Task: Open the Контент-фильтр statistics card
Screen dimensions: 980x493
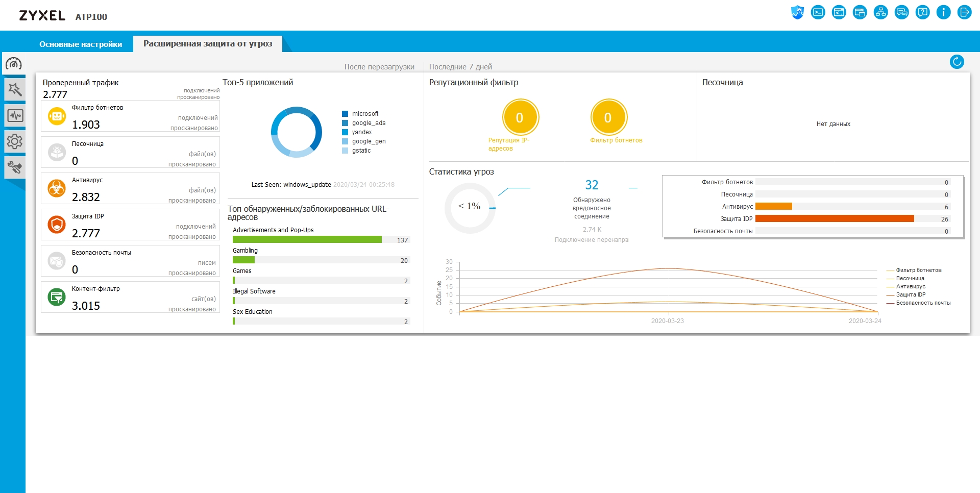Action: tap(130, 298)
